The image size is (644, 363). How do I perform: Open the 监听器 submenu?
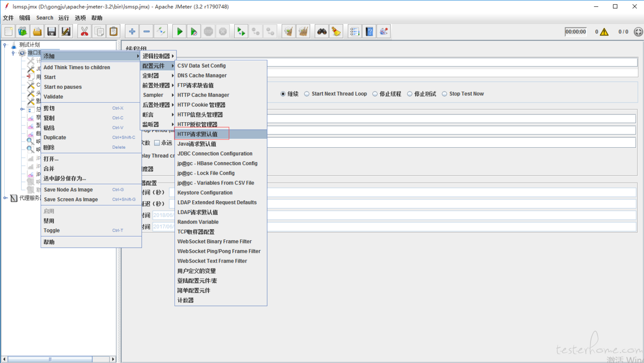pyautogui.click(x=158, y=125)
